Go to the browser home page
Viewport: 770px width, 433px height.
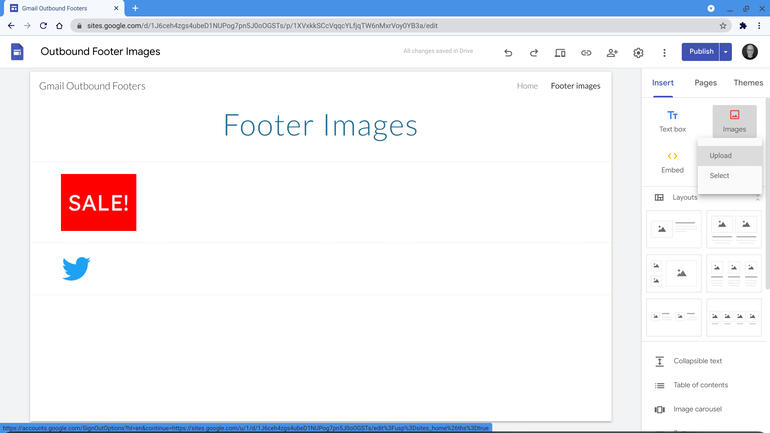pyautogui.click(x=59, y=26)
